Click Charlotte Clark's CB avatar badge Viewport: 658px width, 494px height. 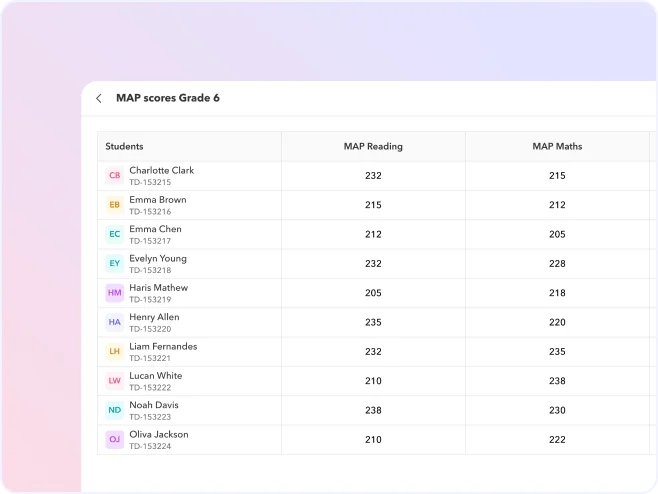click(x=115, y=176)
